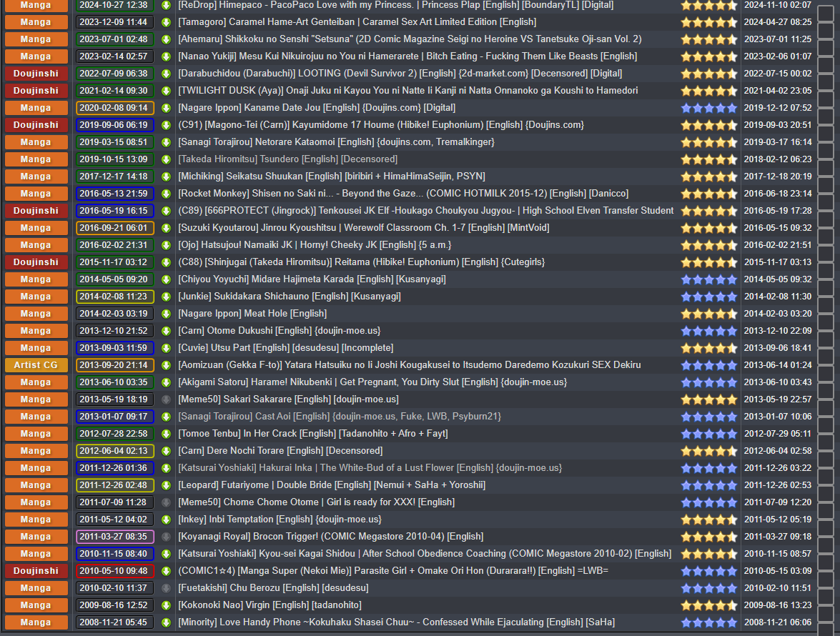Click the pink-bordered date 2011-03-27 08:35
Screen dimensions: 840x636
coord(114,537)
